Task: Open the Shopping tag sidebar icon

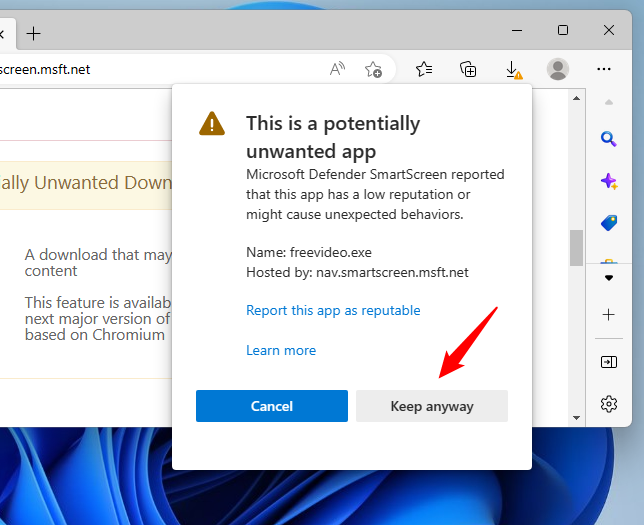Action: (x=608, y=222)
